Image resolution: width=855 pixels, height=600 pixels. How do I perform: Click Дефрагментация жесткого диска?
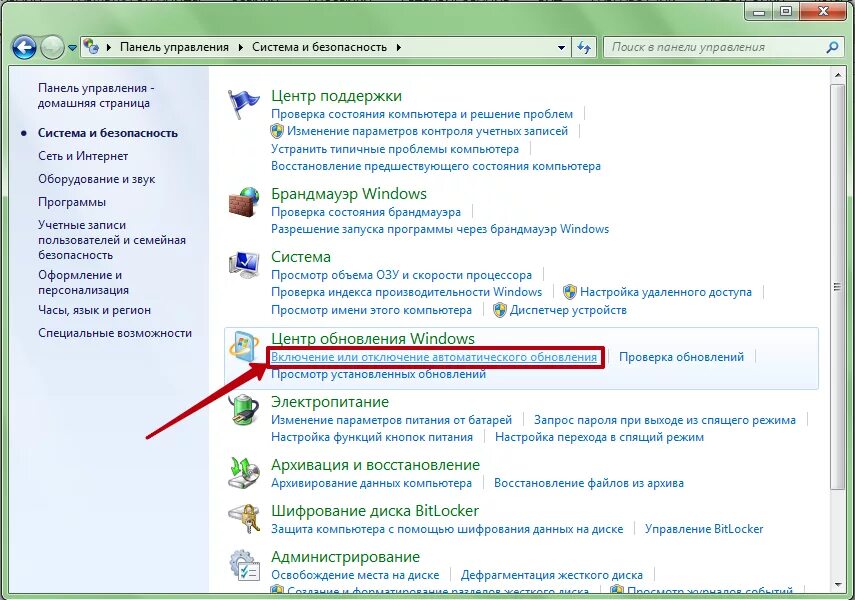coord(551,575)
